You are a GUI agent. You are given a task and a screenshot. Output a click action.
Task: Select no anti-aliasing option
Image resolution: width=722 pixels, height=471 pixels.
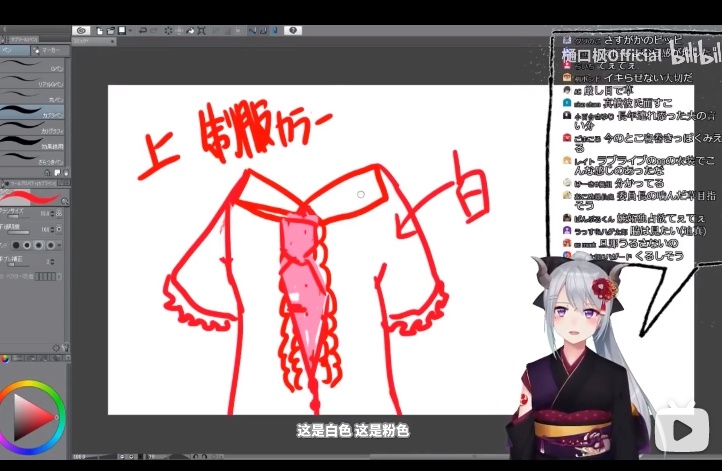point(16,245)
